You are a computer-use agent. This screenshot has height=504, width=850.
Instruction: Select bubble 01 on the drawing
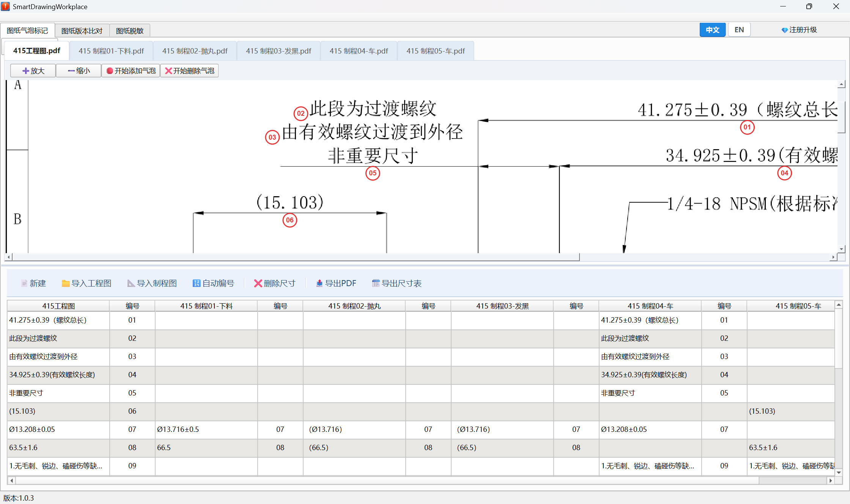point(747,127)
